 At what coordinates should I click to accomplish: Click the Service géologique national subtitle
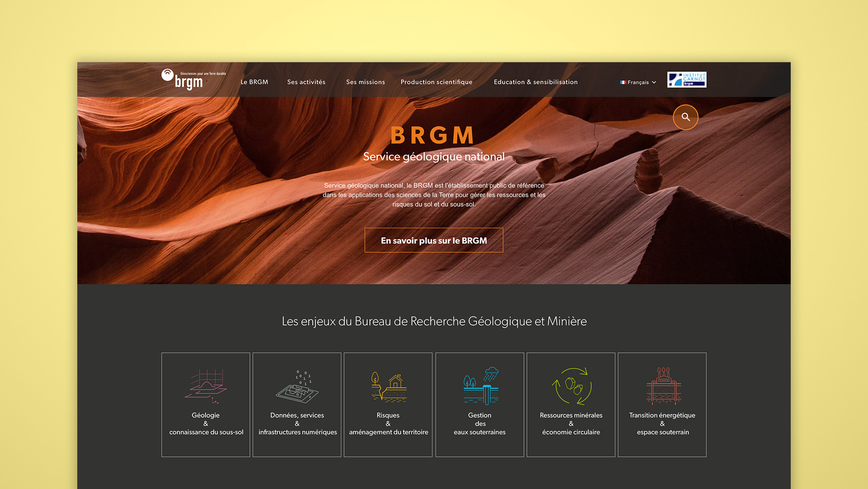434,157
